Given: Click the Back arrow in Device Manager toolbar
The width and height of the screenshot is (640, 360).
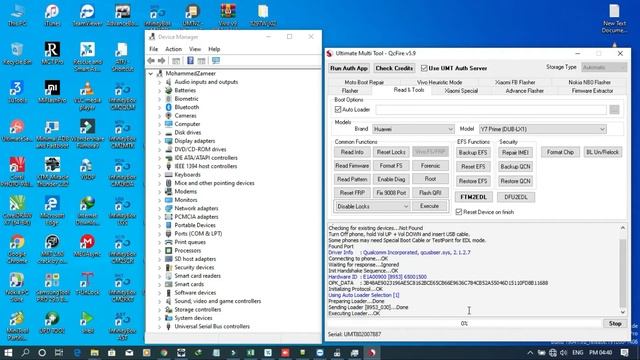Looking at the screenshot, I should tap(151, 61).
